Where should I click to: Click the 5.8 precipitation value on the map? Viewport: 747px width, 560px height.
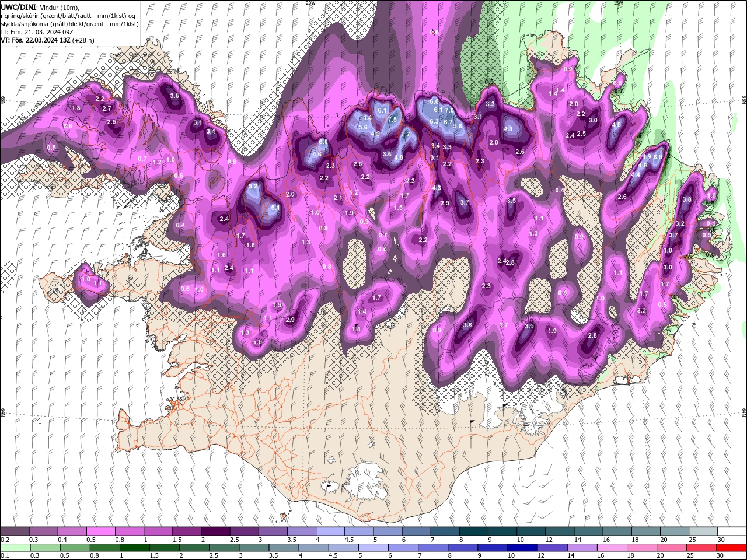(458, 126)
